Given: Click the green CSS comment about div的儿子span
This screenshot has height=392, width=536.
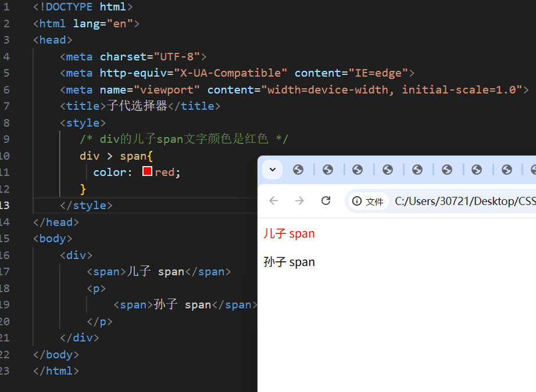Looking at the screenshot, I should [184, 139].
